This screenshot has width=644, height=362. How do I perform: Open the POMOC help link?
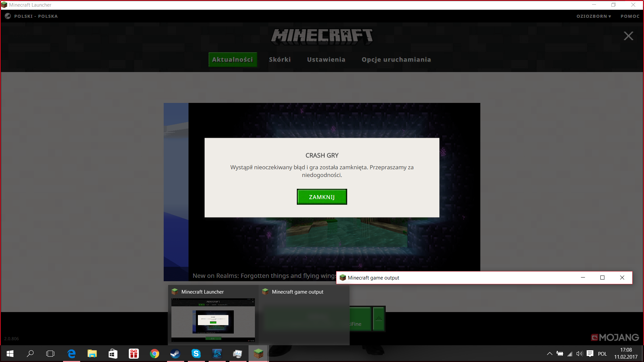(630, 16)
